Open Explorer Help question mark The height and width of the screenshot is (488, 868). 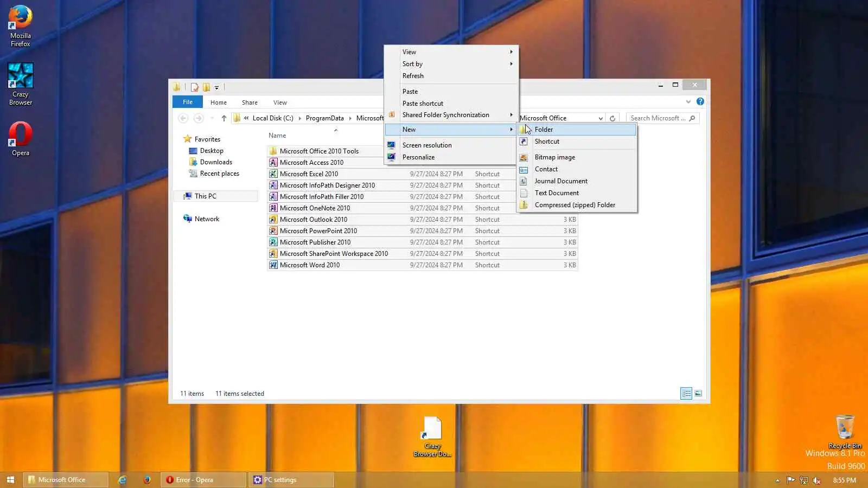pyautogui.click(x=700, y=101)
